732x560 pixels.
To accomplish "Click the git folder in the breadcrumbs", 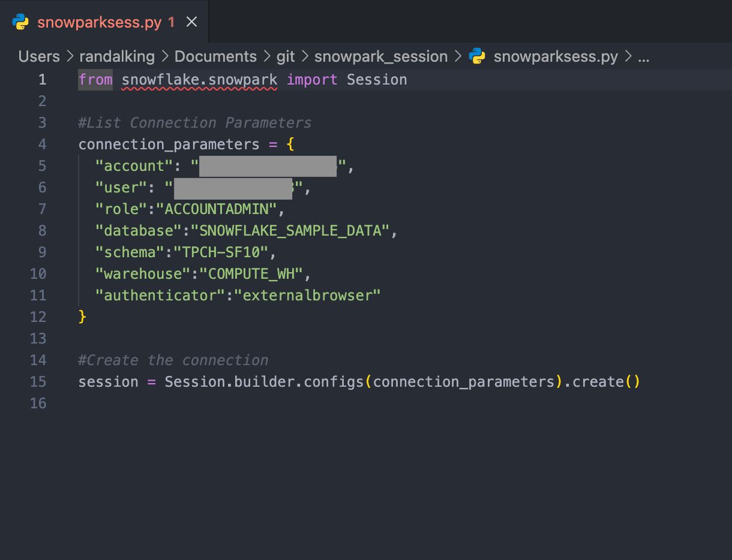I will [x=286, y=56].
